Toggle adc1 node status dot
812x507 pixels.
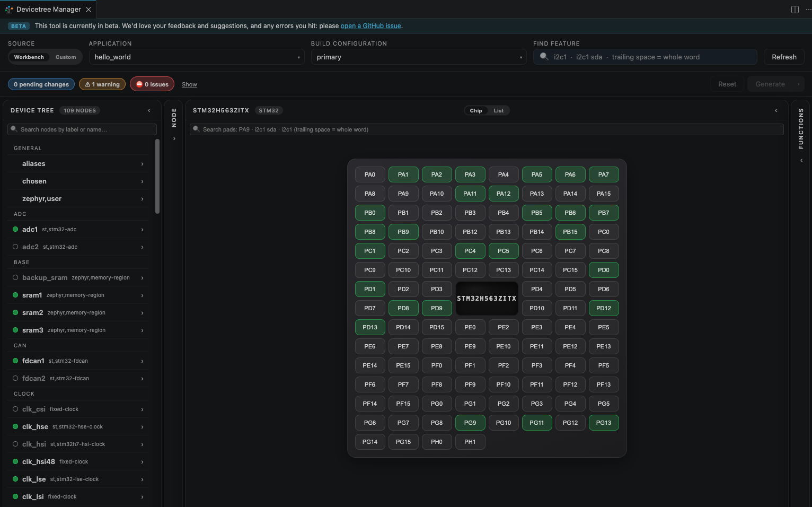[15, 229]
